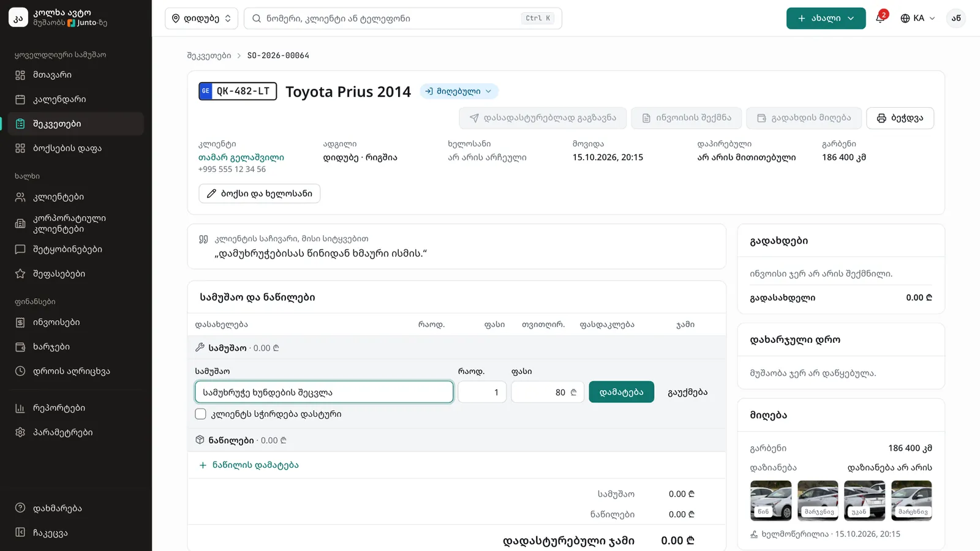Focus the top search field
The width and height of the screenshot is (980, 551).
pyautogui.click(x=402, y=18)
